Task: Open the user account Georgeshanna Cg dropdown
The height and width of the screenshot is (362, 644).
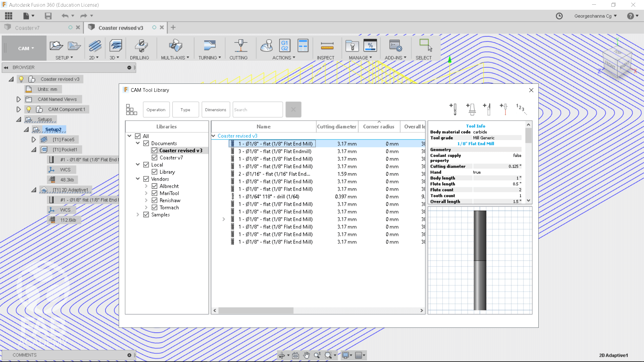Action: point(595,16)
